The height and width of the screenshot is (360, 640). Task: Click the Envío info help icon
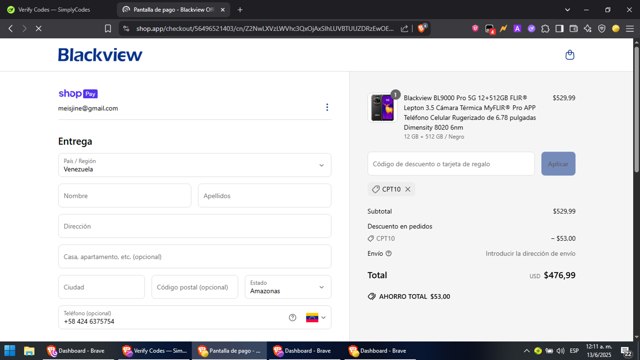389,253
